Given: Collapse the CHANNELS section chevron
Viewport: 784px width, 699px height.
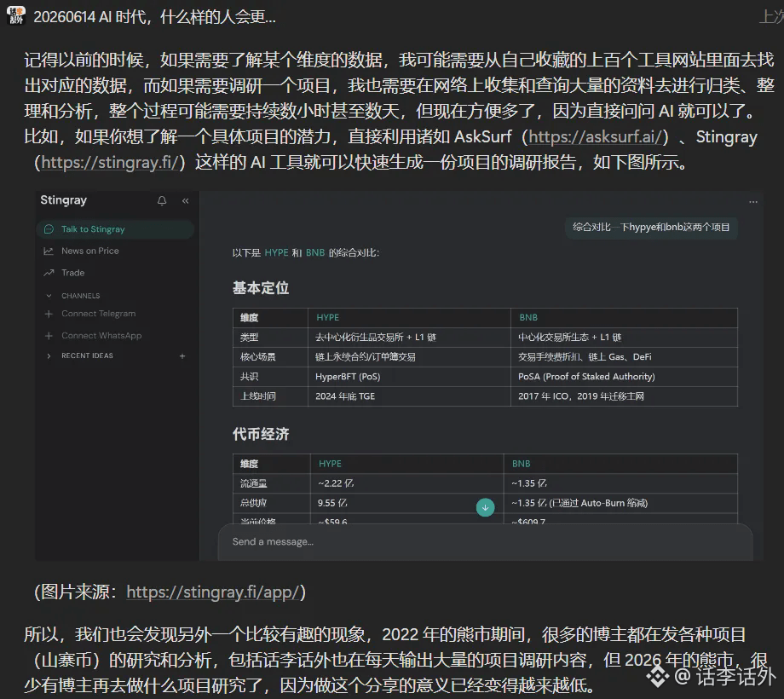Looking at the screenshot, I should pos(49,296).
